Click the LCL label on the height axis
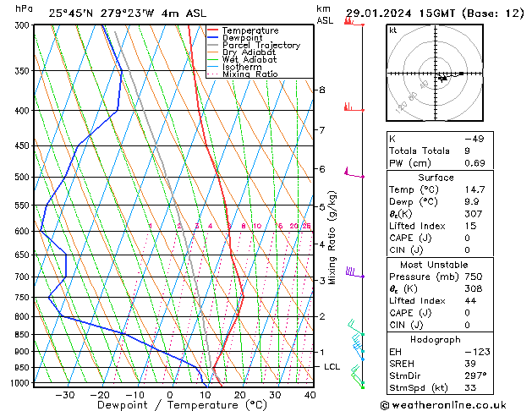532x411 pixels. click(332, 366)
